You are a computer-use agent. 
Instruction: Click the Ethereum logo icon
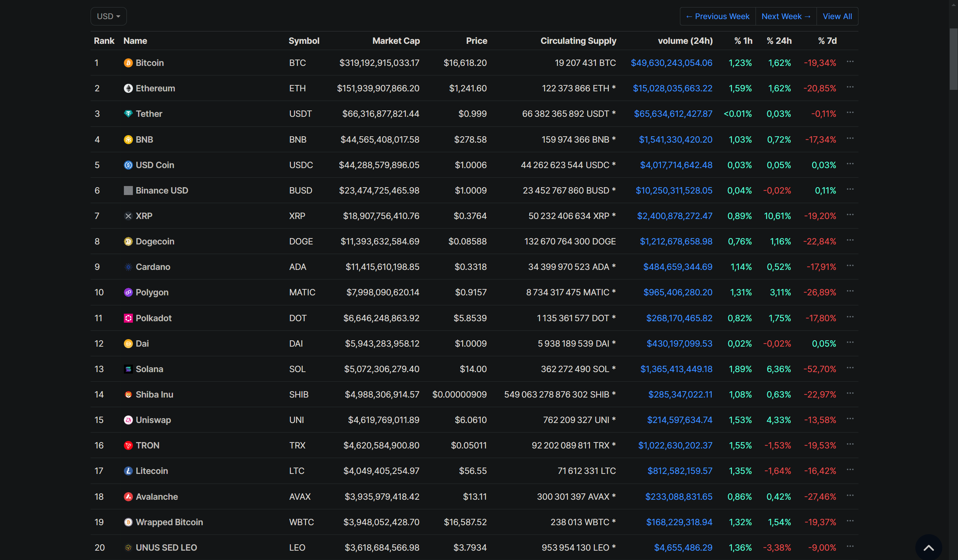tap(128, 88)
